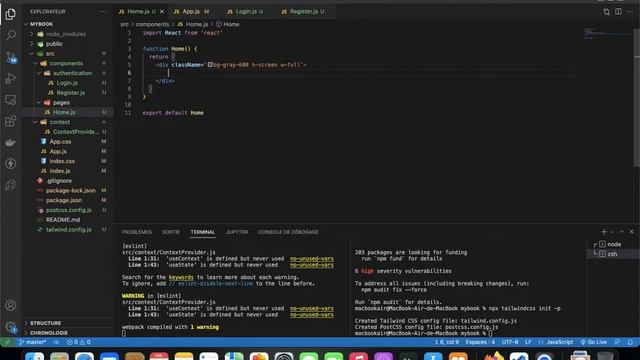The image size is (640, 360).
Task: Open the remote window indicator
Action: pos(7,342)
